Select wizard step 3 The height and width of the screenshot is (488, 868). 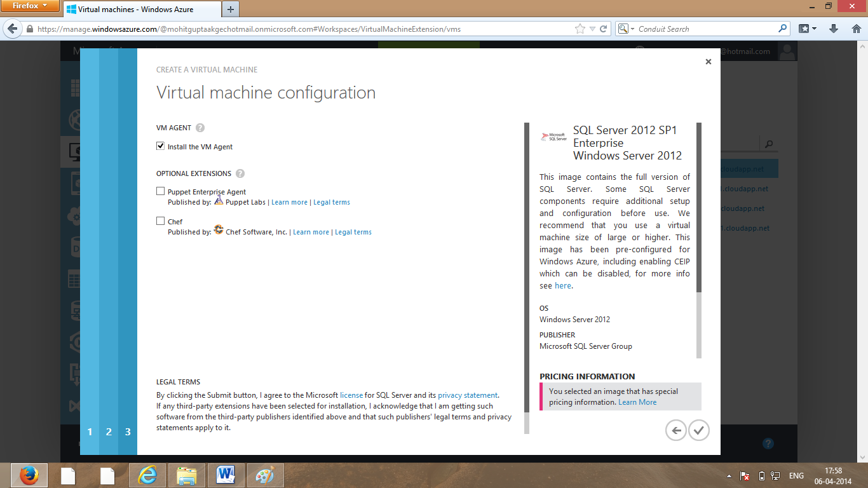point(128,432)
